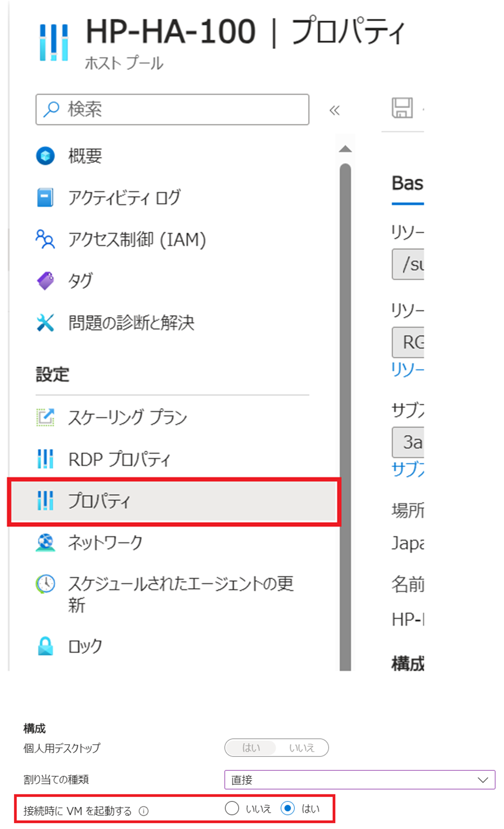
Task: Select the プロパティ menu item
Action: 99,501
